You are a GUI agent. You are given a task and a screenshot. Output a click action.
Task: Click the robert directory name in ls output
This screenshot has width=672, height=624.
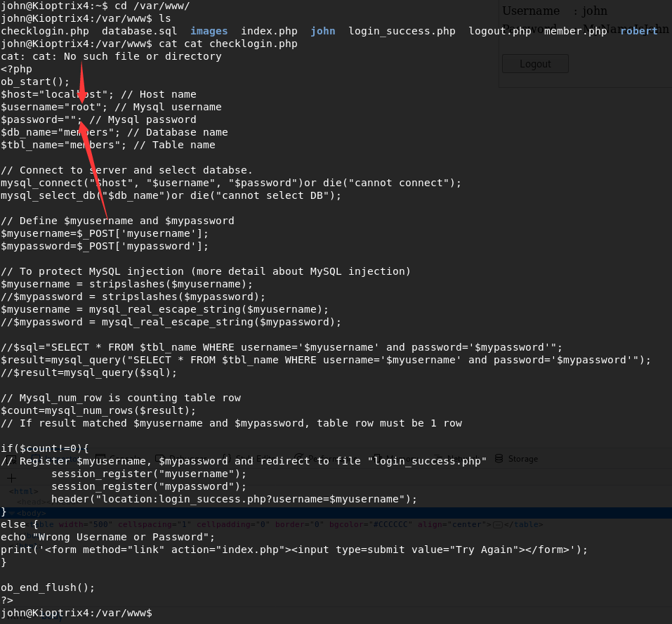pos(638,31)
